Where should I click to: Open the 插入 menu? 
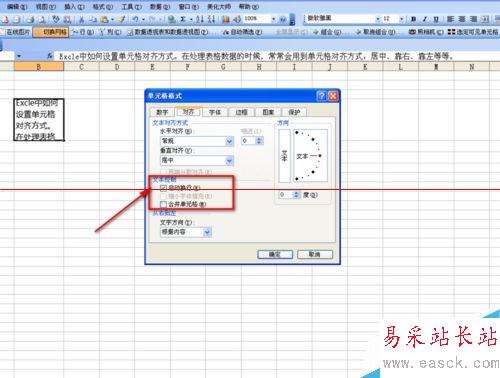coord(74,7)
